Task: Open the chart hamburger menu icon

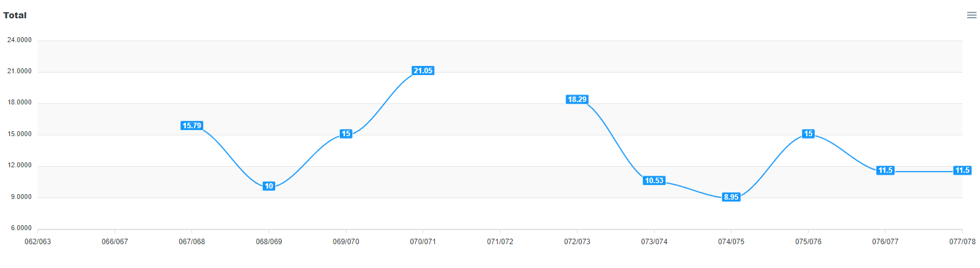Action: pyautogui.click(x=971, y=15)
